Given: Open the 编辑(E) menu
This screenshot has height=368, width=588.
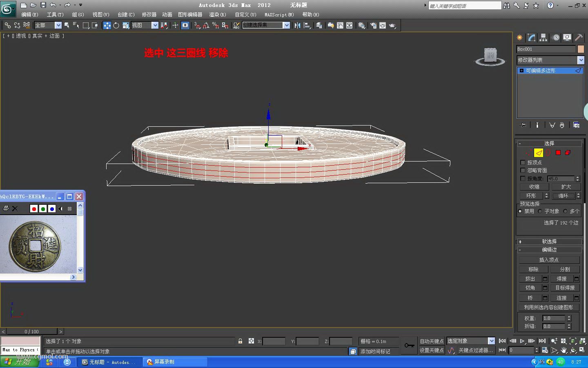Looking at the screenshot, I should pyautogui.click(x=30, y=15).
